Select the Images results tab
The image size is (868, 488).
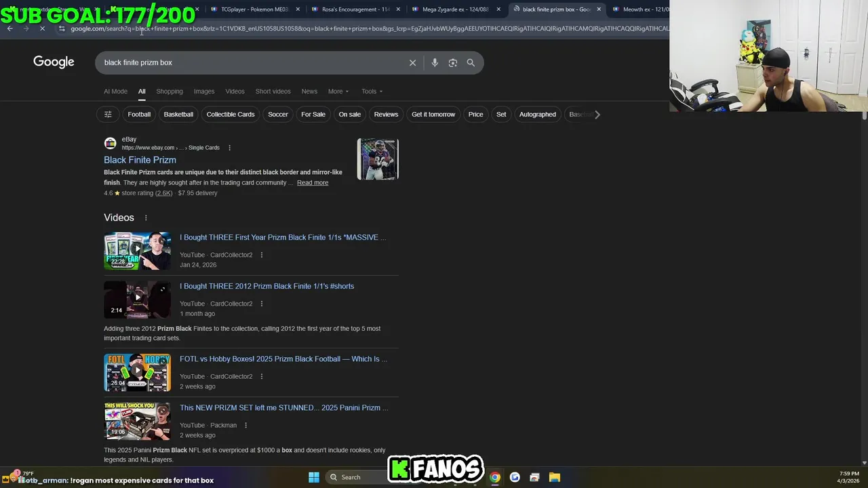click(204, 91)
